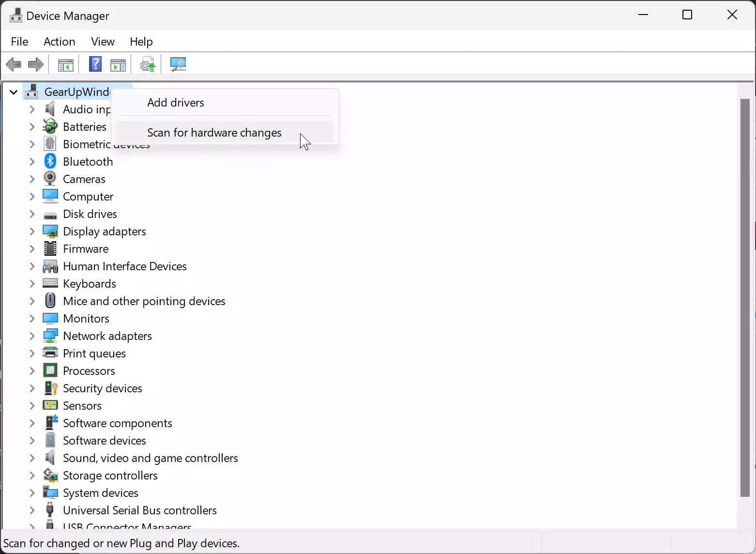
Task: Open the Help toolbar icon
Action: pos(95,64)
